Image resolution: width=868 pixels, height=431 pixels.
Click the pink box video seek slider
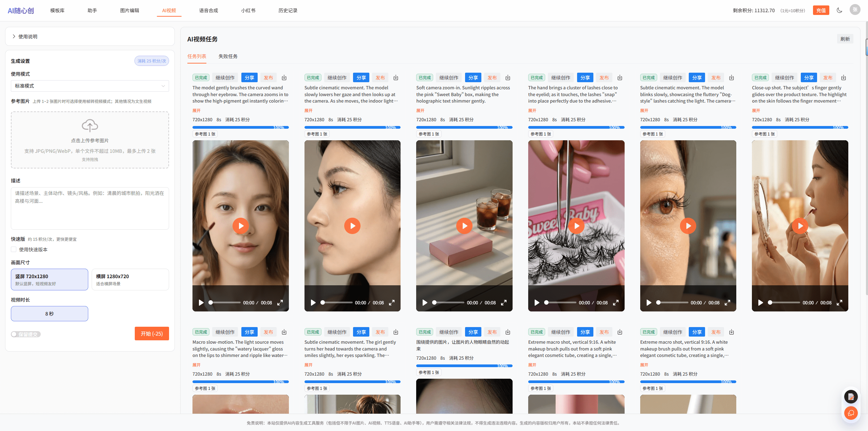[x=448, y=302]
